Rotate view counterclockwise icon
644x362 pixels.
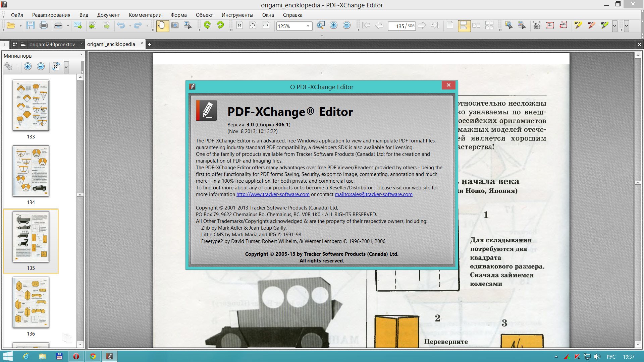coord(207,26)
